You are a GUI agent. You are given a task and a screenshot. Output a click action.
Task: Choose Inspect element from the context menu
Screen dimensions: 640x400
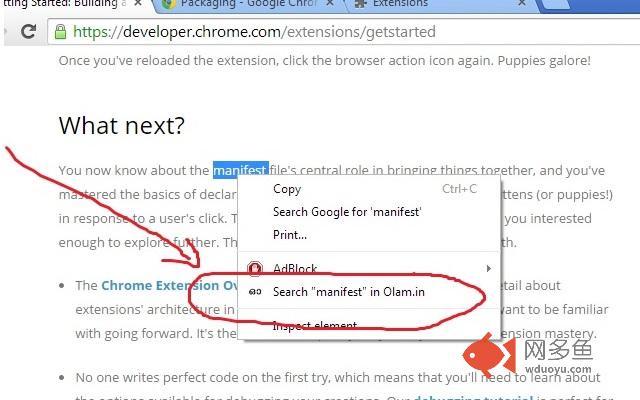pyautogui.click(x=369, y=325)
